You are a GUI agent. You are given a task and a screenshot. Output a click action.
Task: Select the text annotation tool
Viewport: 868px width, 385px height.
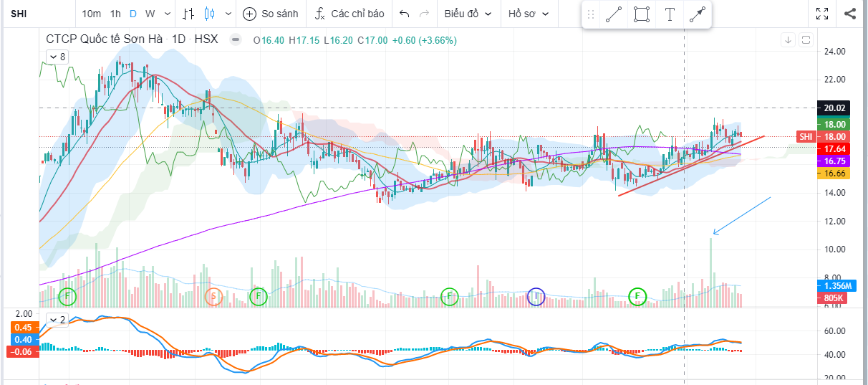pos(670,14)
